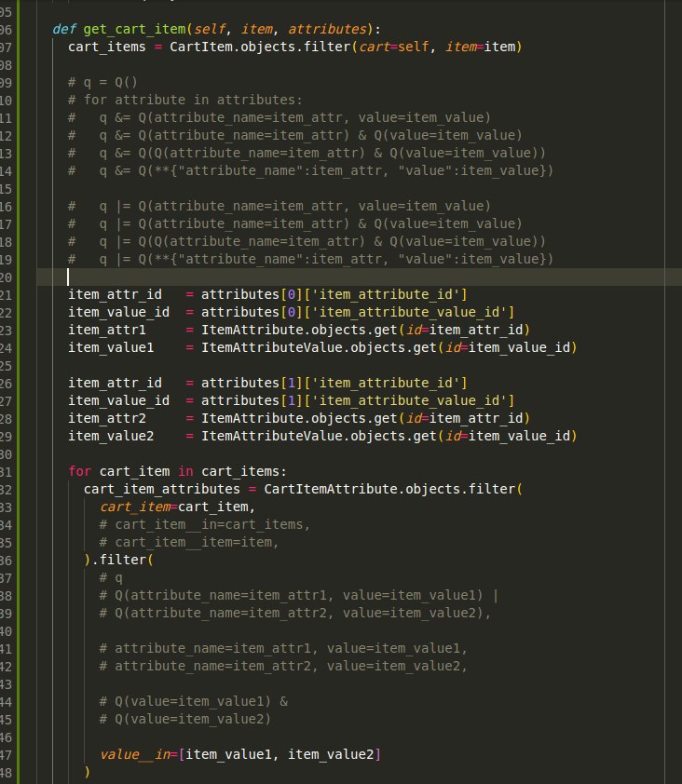Click comment 'q &= Q(attribute_name=item_attr, value=item_value)'
682x784 pixels.
coord(294,117)
